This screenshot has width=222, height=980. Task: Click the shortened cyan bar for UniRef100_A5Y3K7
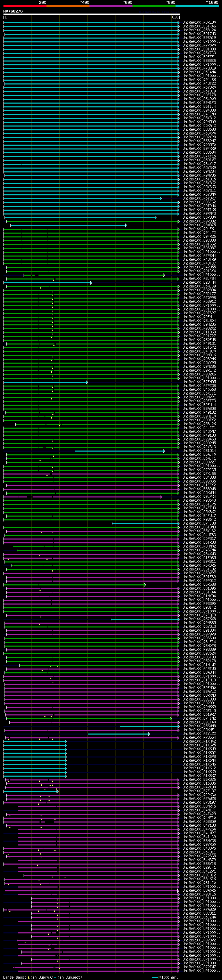click(x=83, y=199)
